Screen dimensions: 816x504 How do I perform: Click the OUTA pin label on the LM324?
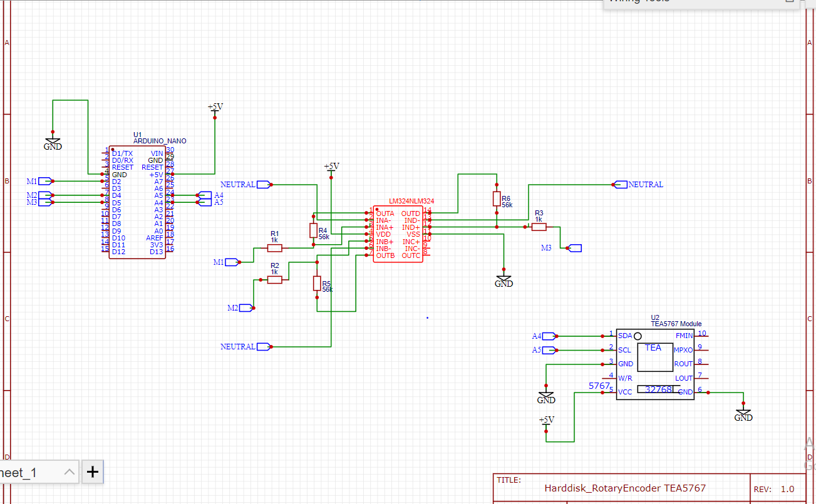(x=386, y=213)
